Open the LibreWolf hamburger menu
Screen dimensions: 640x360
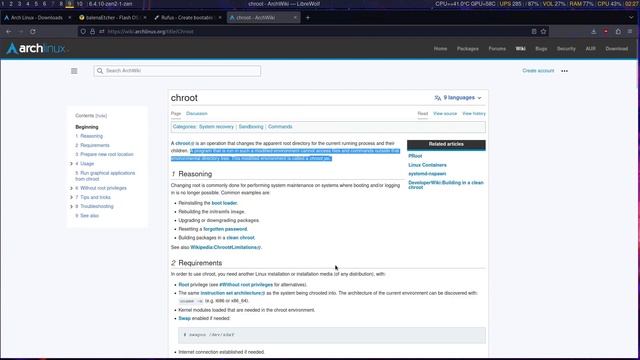630,31
